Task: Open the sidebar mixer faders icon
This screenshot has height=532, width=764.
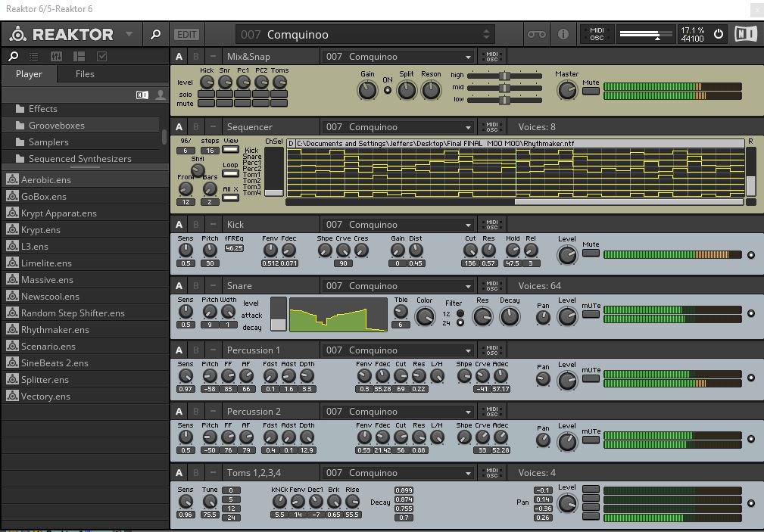Action: [x=56, y=57]
